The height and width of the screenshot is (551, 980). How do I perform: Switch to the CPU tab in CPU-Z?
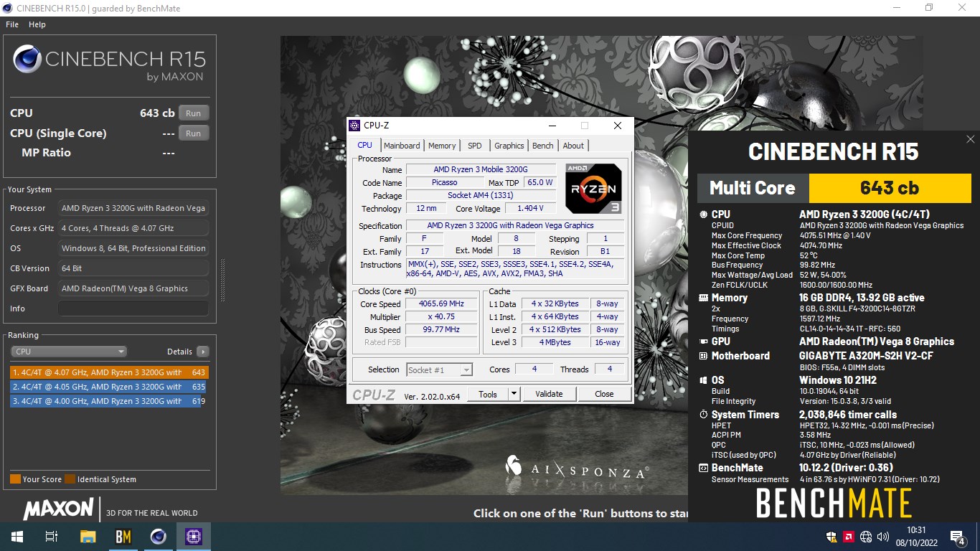click(365, 145)
